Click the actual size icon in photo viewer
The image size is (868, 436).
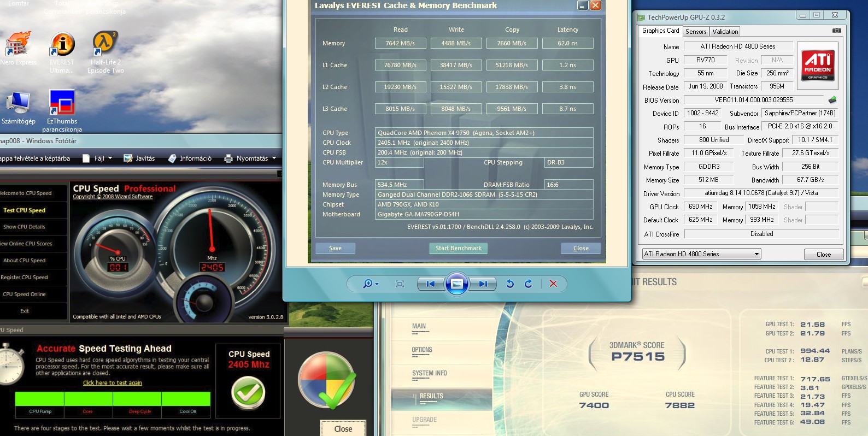[x=400, y=284]
